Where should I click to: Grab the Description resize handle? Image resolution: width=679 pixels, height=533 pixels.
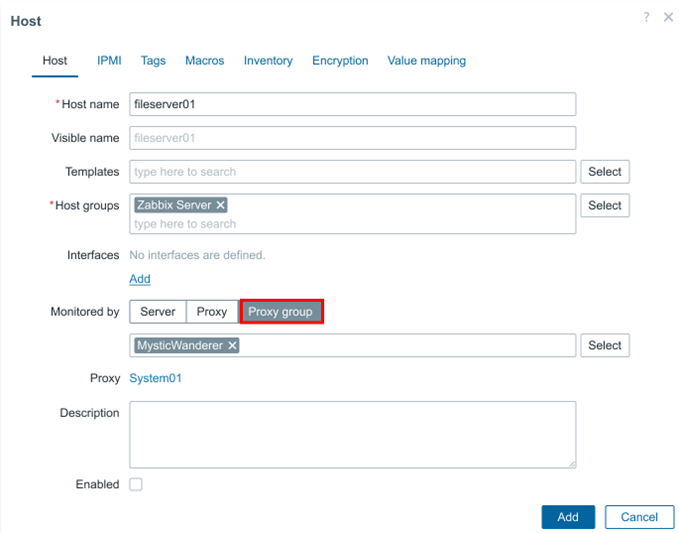572,464
